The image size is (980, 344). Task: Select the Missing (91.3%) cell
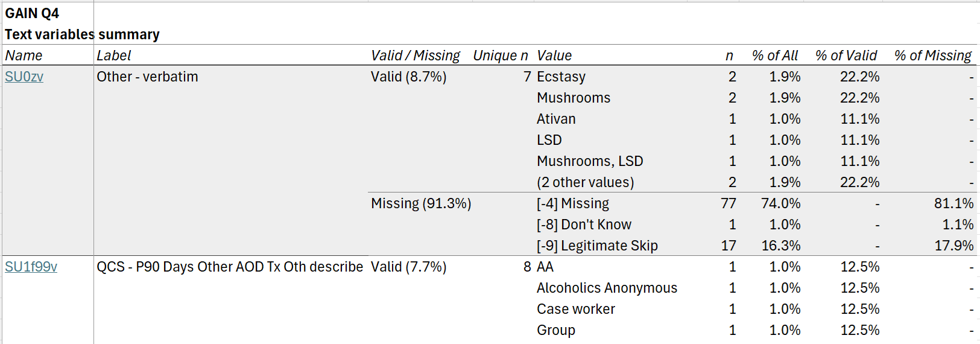(x=420, y=203)
